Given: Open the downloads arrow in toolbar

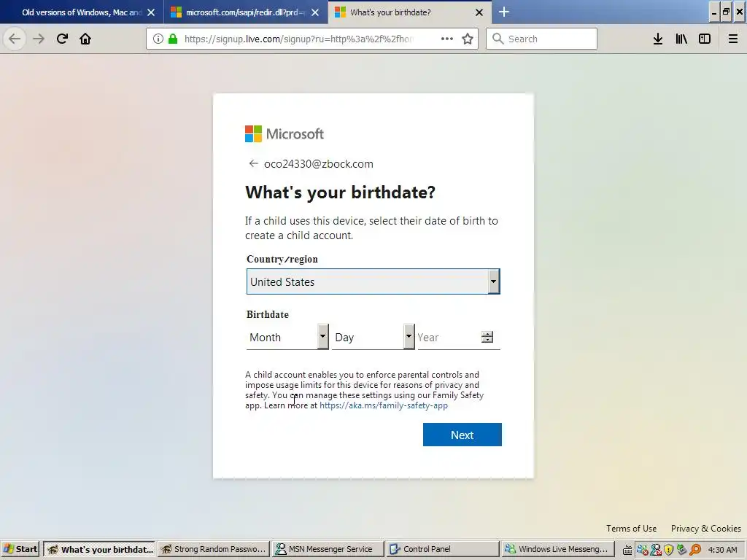Looking at the screenshot, I should [658, 39].
